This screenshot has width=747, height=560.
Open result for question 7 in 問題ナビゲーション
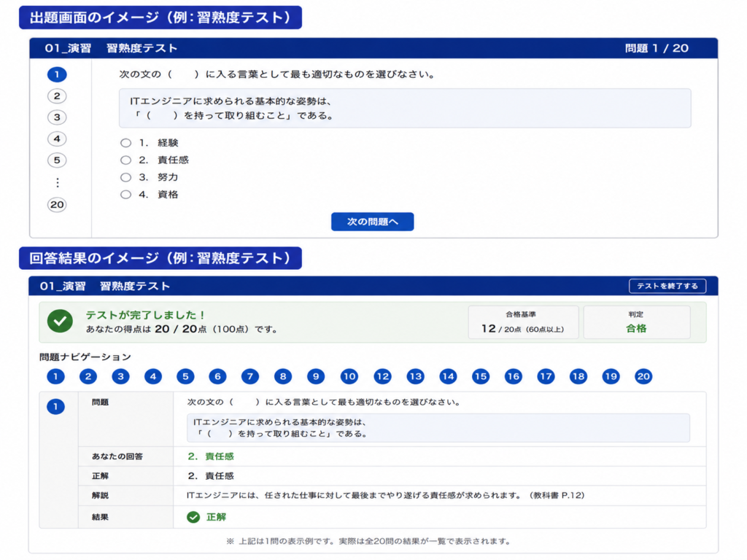250,377
